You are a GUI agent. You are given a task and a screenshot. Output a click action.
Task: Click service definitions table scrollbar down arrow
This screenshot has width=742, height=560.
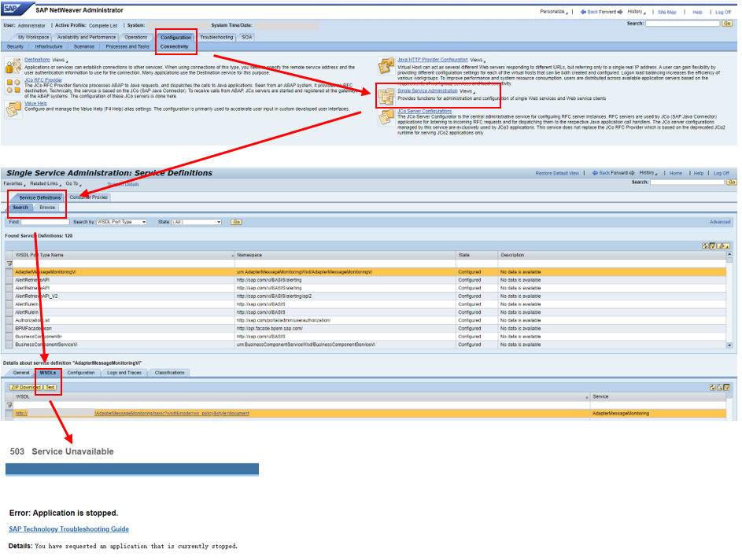point(729,345)
